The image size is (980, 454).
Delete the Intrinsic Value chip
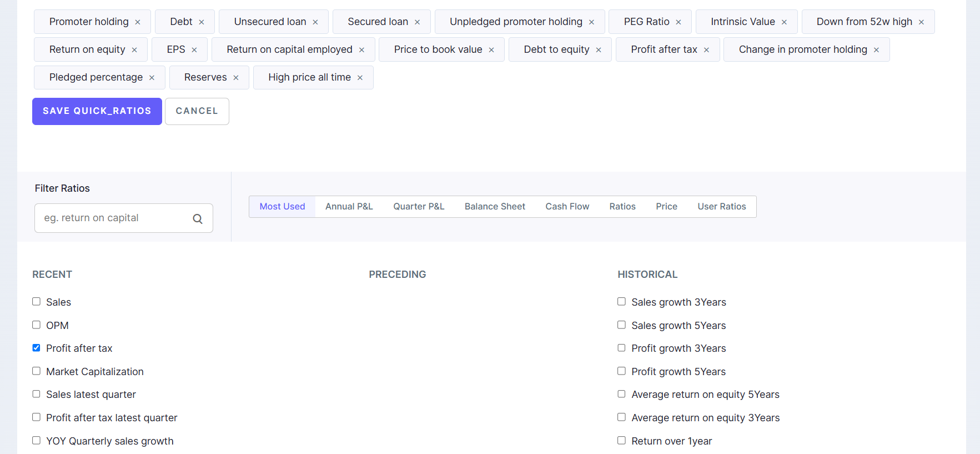[x=784, y=22]
